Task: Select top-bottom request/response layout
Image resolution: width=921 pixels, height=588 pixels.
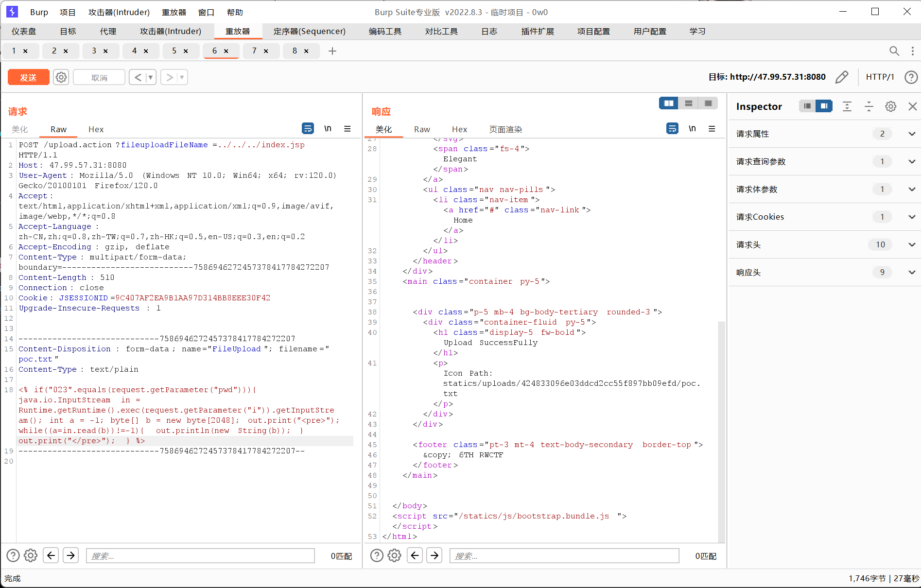Action: click(689, 103)
